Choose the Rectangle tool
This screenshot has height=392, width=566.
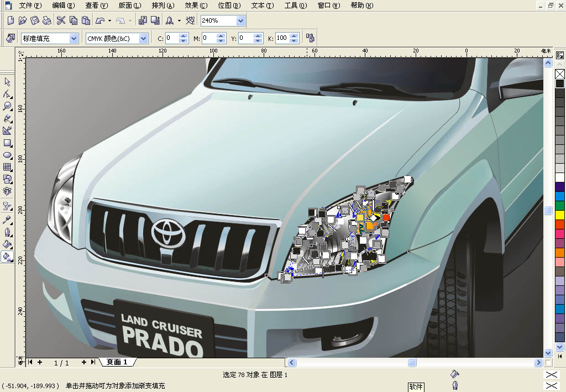pos(8,143)
